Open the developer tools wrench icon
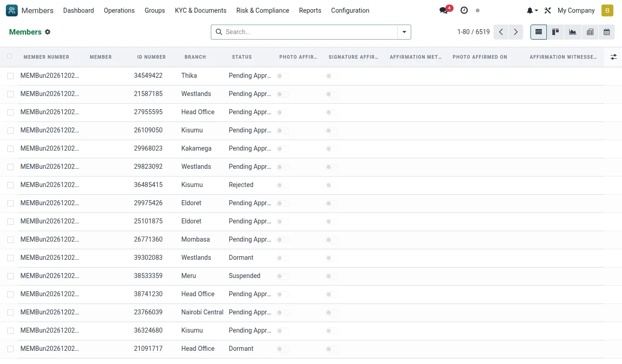This screenshot has width=622, height=364. coord(548,10)
